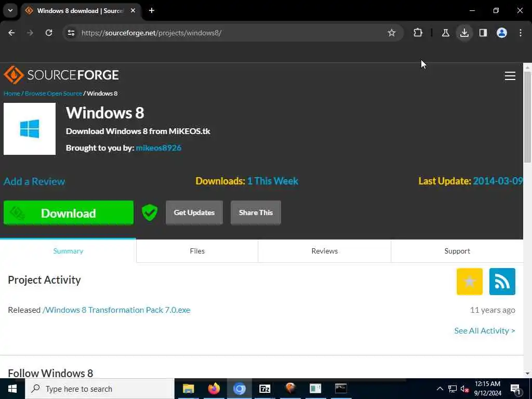Click the Windows 8 project logo thumbnail

coord(30,129)
